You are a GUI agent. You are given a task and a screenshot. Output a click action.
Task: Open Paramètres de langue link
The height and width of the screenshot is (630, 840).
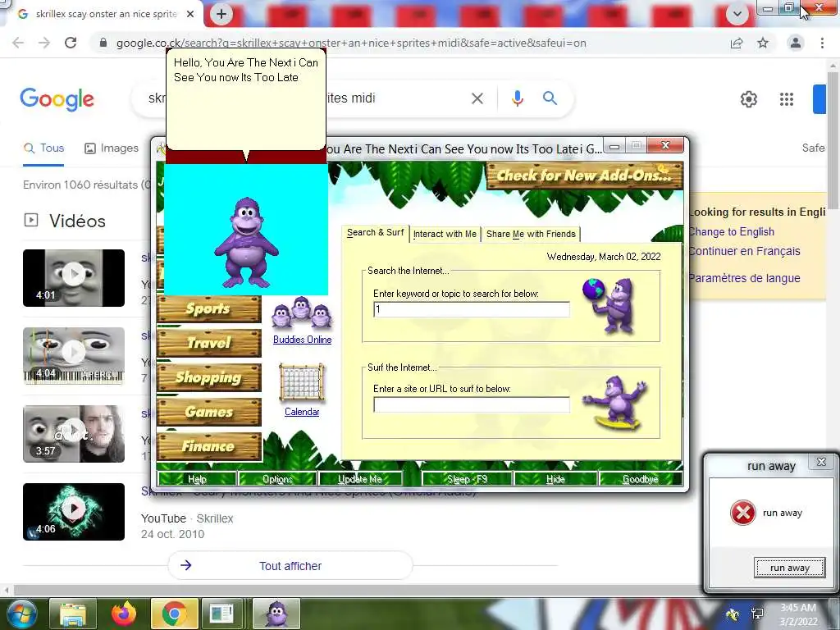tap(744, 278)
